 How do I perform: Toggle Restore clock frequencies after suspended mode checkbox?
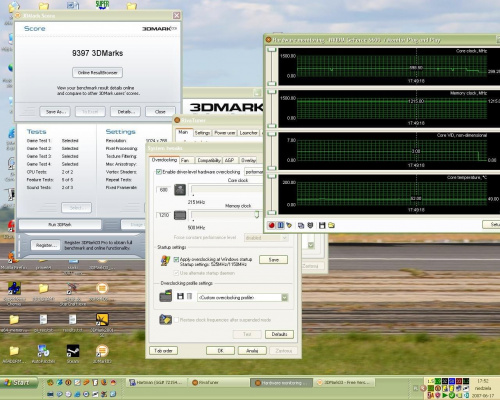176,320
